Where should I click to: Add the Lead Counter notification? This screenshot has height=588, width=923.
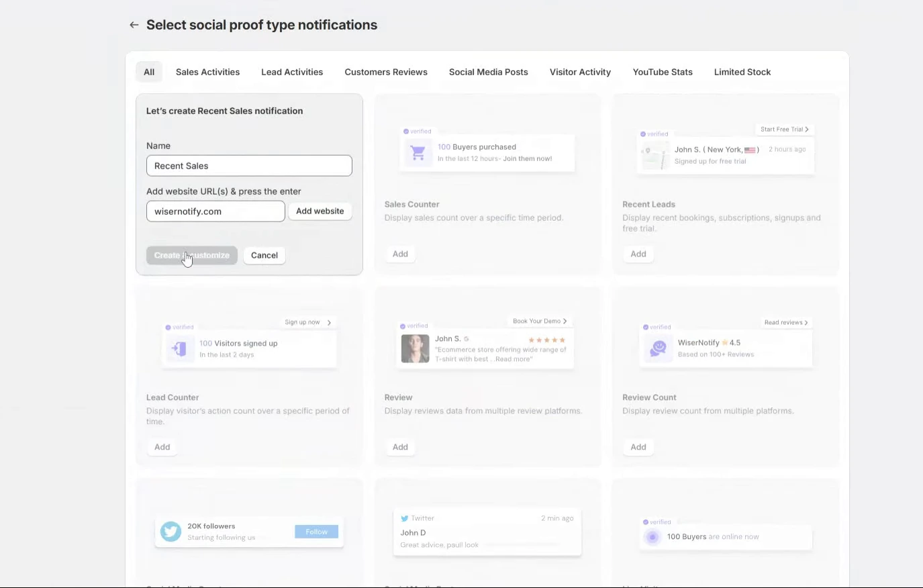click(162, 447)
